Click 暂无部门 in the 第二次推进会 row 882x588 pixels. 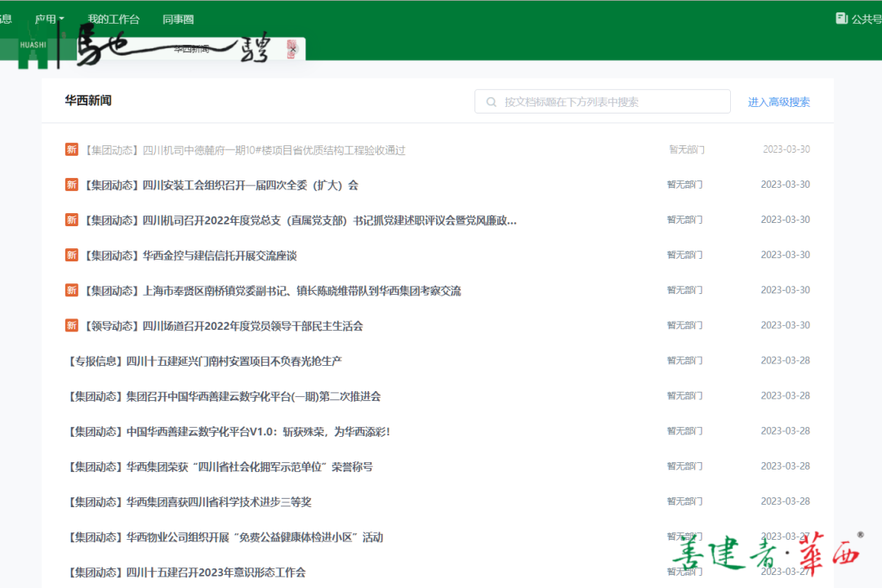coord(684,396)
